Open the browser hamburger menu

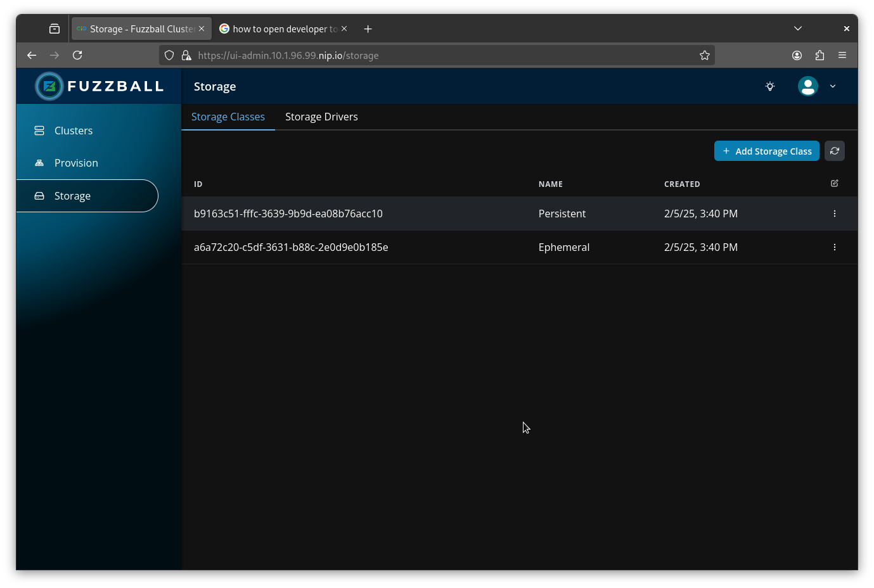click(842, 55)
